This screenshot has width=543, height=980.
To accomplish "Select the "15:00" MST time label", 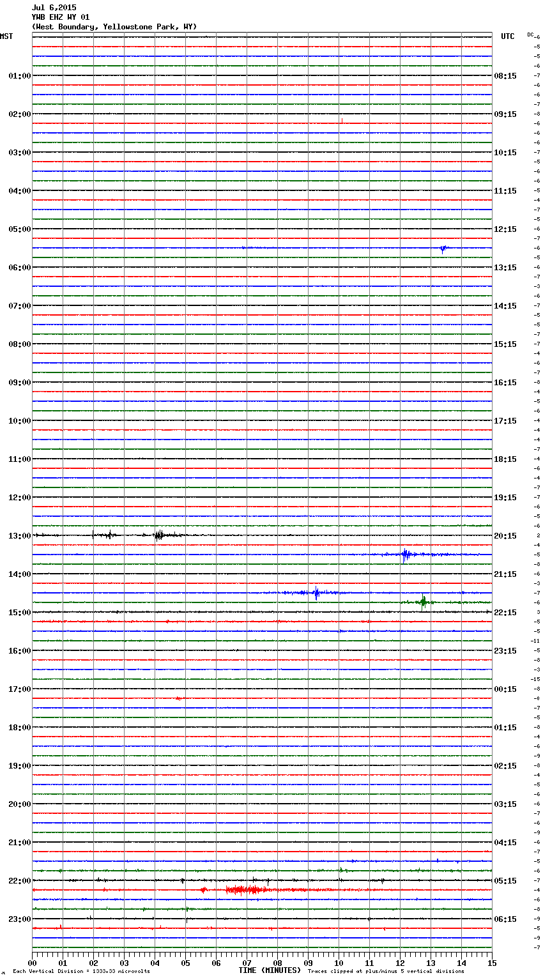I will pyautogui.click(x=20, y=613).
